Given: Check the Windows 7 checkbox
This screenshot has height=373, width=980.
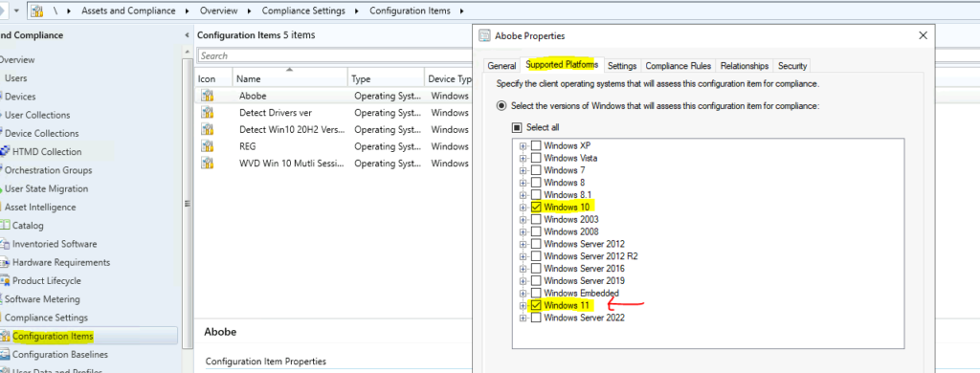Looking at the screenshot, I should pyautogui.click(x=536, y=170).
